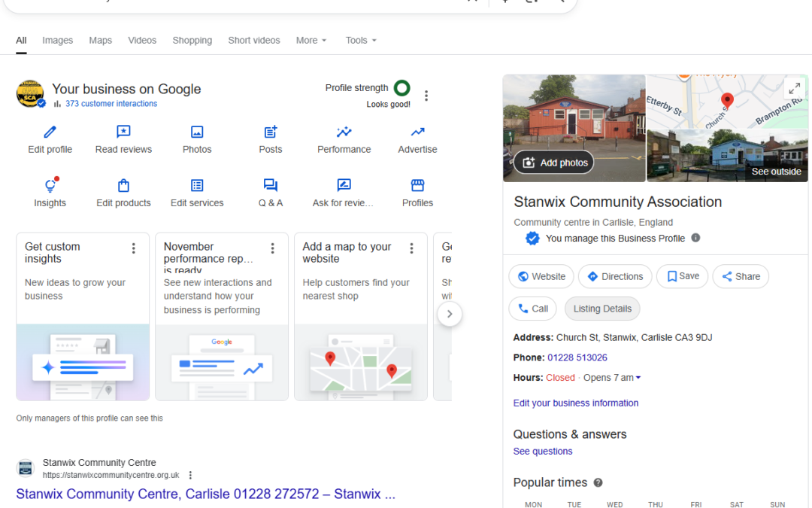The width and height of the screenshot is (812, 508).
Task: Open the Edit profile pencil icon
Action: tap(50, 132)
